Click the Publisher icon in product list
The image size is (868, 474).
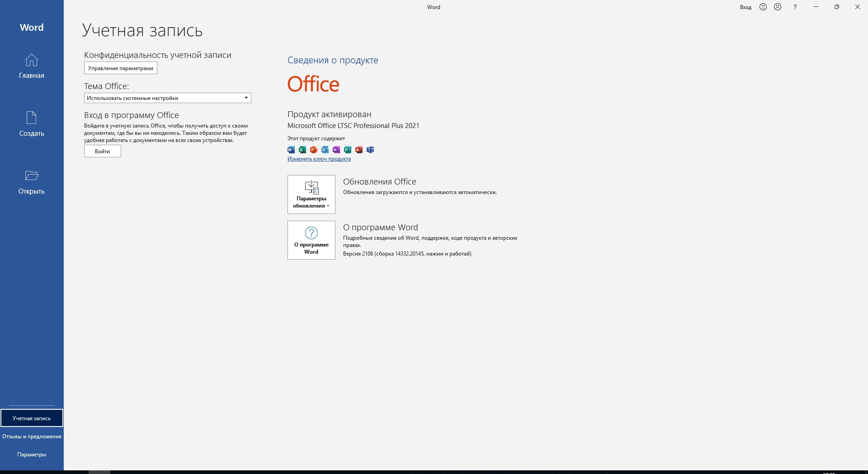coord(348,150)
